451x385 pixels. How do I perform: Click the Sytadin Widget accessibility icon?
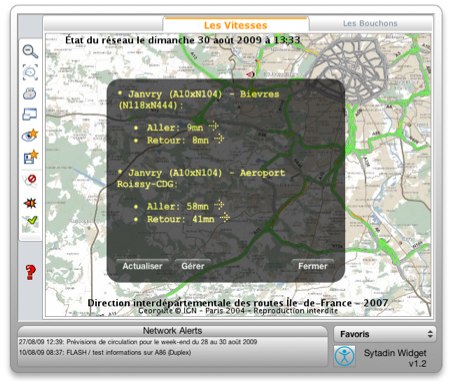(344, 356)
